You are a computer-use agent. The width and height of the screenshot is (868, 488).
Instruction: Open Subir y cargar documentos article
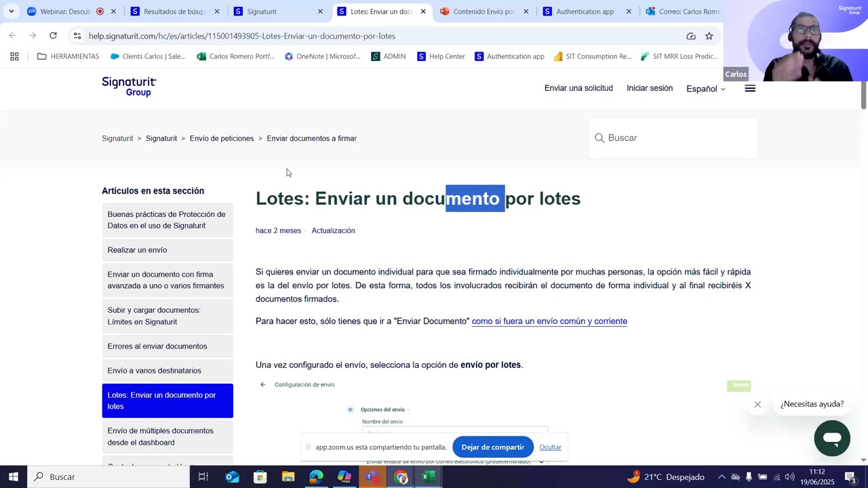[167, 316]
